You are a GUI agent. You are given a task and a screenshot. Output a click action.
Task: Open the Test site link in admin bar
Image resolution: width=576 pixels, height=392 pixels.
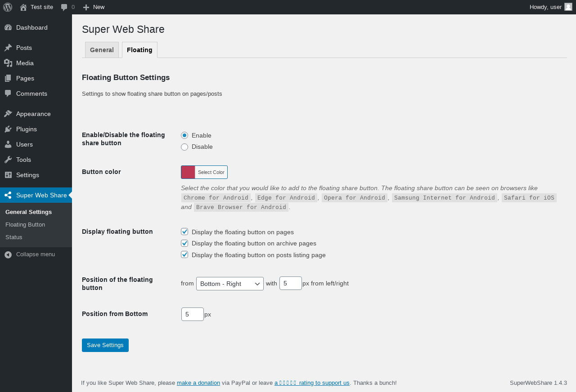pos(42,7)
